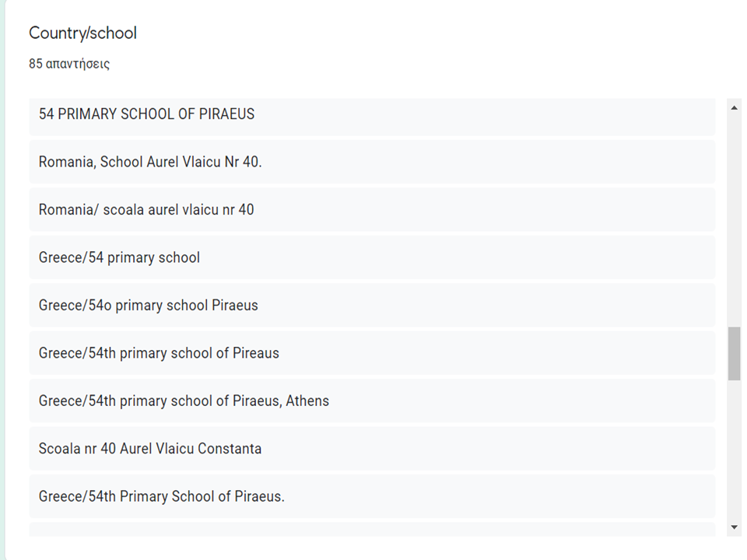The width and height of the screenshot is (747, 560).
Task: Click the Greece/54o primary school Piraeus row
Action: coord(148,305)
